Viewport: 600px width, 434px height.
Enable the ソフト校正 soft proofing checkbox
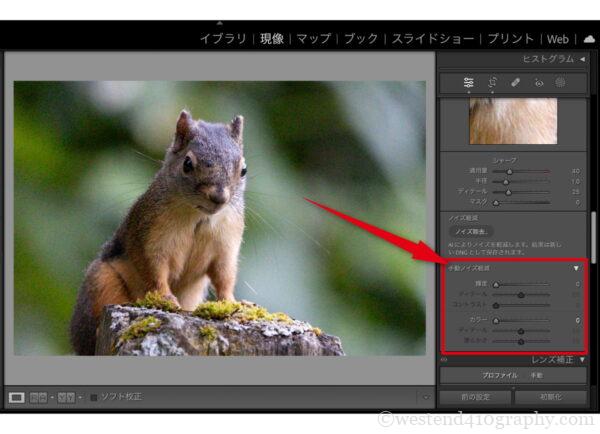click(x=94, y=397)
